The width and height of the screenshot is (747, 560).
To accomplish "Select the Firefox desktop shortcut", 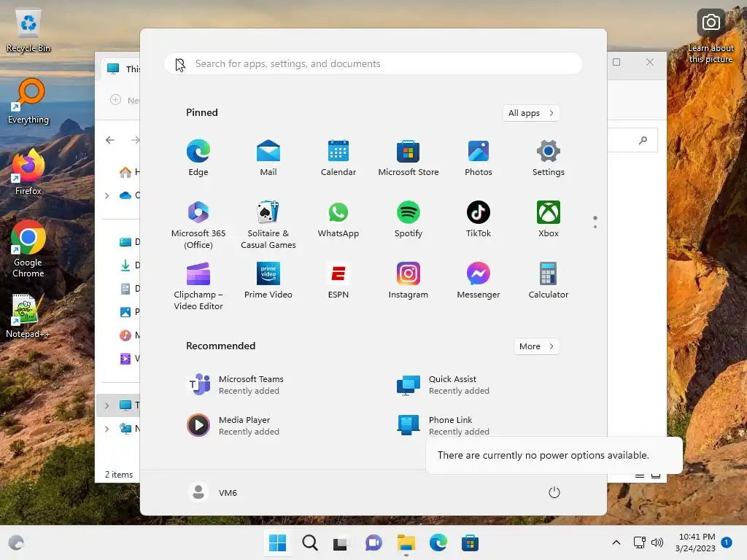I will click(28, 172).
